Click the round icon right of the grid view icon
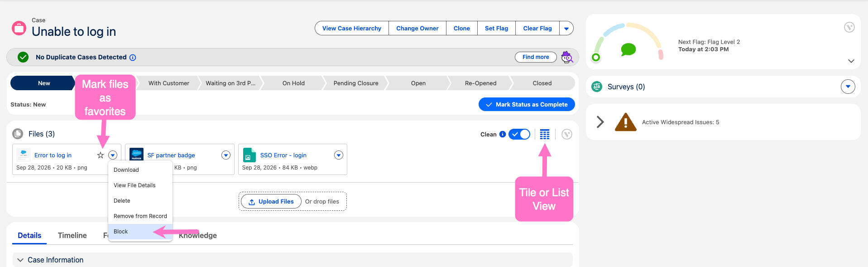Viewport: 868px width, 267px height. point(567,134)
